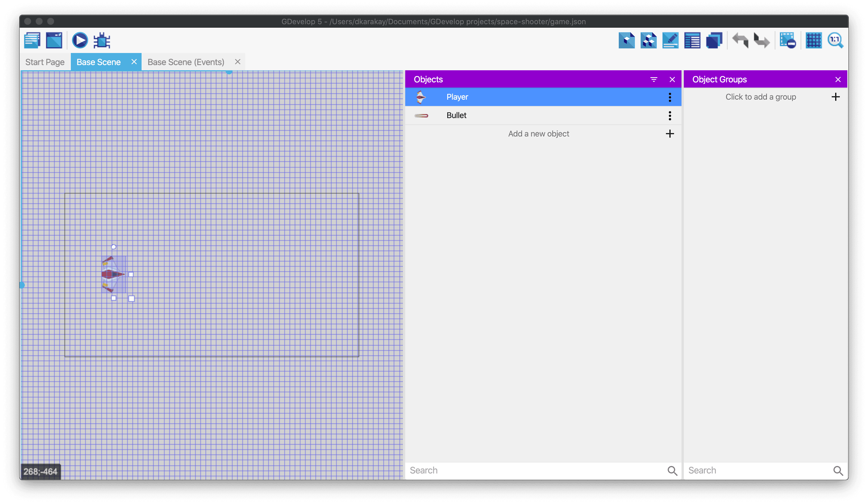Click the Objects panel search field
Viewport: 868px width, 504px height.
[534, 470]
